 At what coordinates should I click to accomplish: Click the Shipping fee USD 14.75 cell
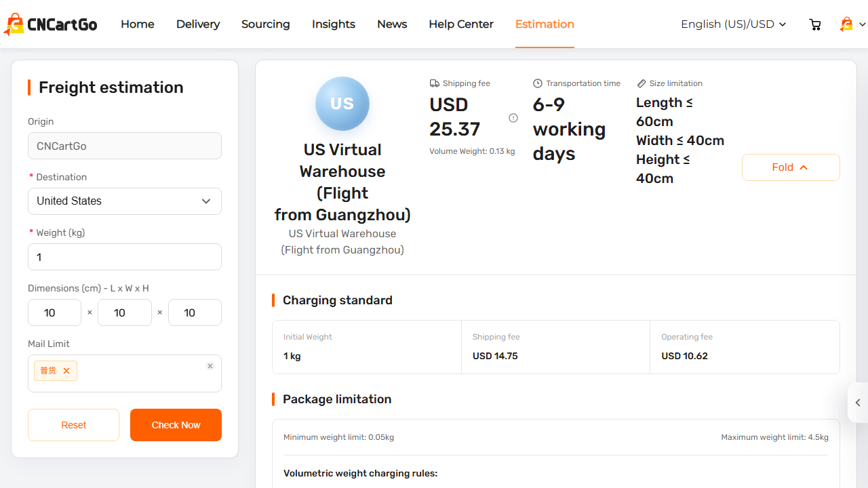pos(555,347)
